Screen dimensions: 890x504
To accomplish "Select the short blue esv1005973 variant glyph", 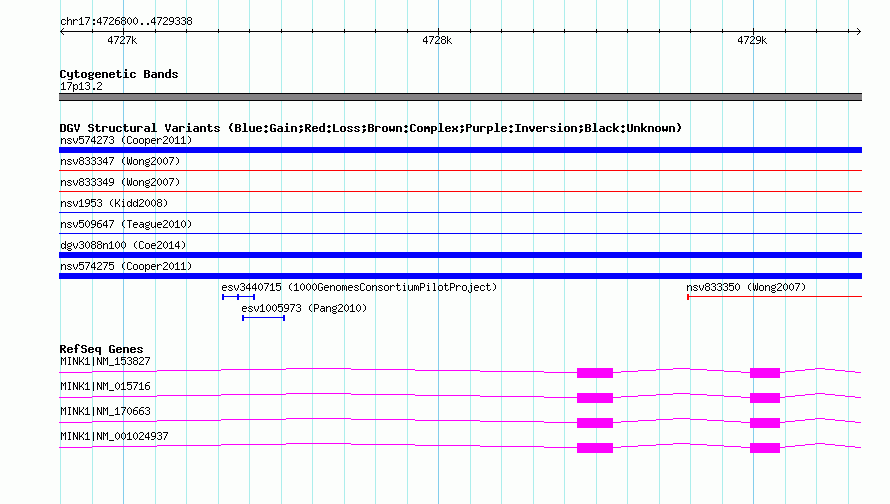I will [x=263, y=318].
